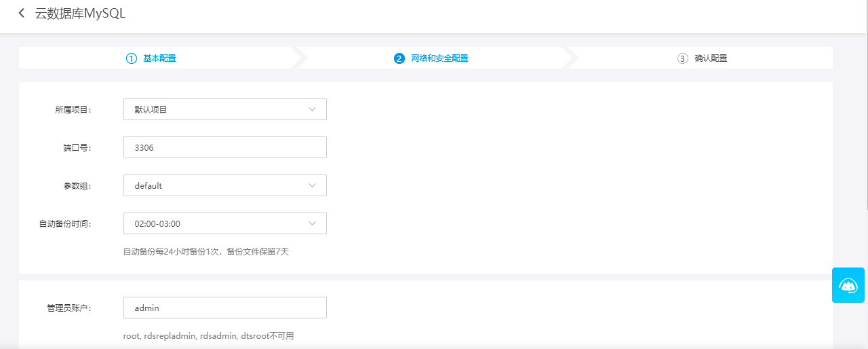Image resolution: width=868 pixels, height=349 pixels.
Task: Select step 2 网络和安全配置 tab
Action: click(x=431, y=58)
